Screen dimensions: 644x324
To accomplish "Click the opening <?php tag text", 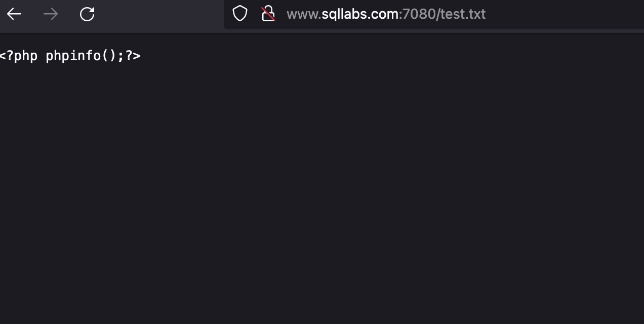I will 19,56.
